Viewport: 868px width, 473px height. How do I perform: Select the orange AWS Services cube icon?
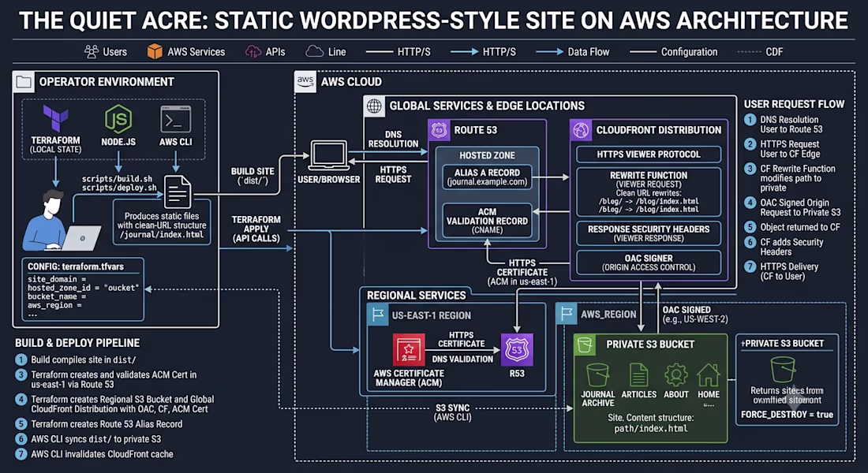tap(155, 51)
